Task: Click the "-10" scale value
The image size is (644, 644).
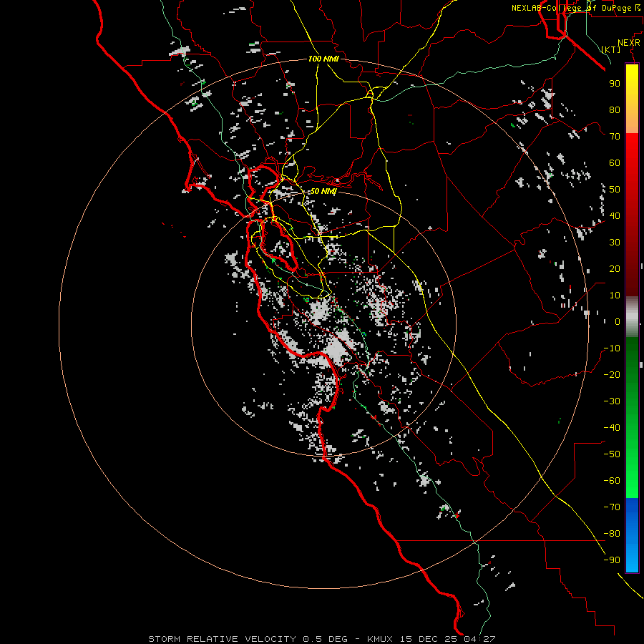Action: [x=612, y=348]
